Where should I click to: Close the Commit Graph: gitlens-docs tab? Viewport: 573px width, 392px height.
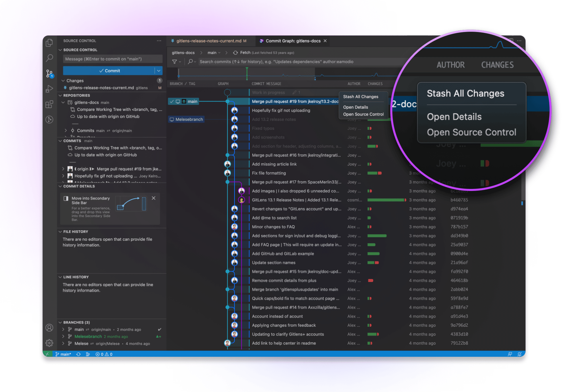point(325,41)
